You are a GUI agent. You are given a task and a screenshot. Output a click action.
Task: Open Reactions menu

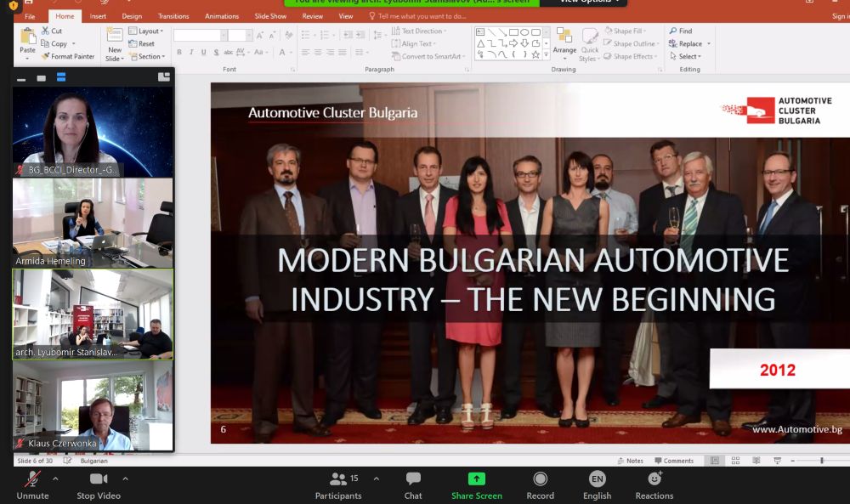pyautogui.click(x=654, y=485)
